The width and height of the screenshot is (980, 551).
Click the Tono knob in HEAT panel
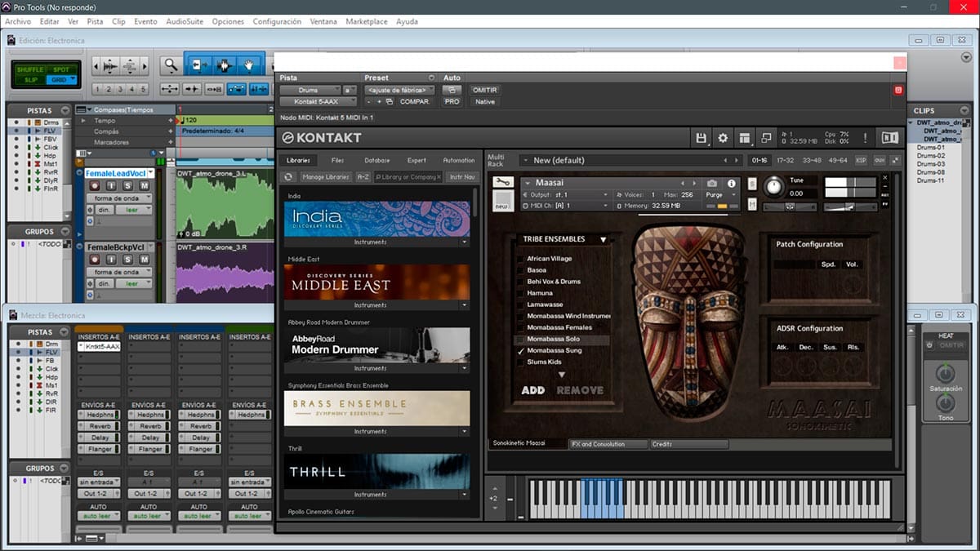(945, 403)
